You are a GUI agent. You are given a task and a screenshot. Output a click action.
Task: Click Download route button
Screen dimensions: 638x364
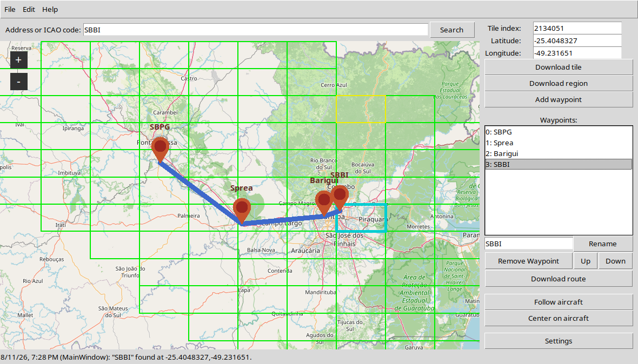coord(558,279)
